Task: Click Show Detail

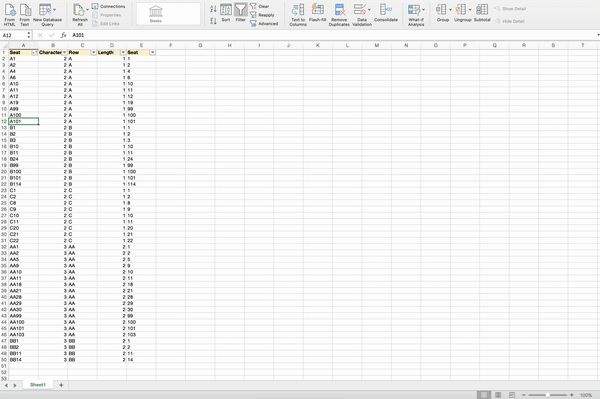Action: click(510, 8)
